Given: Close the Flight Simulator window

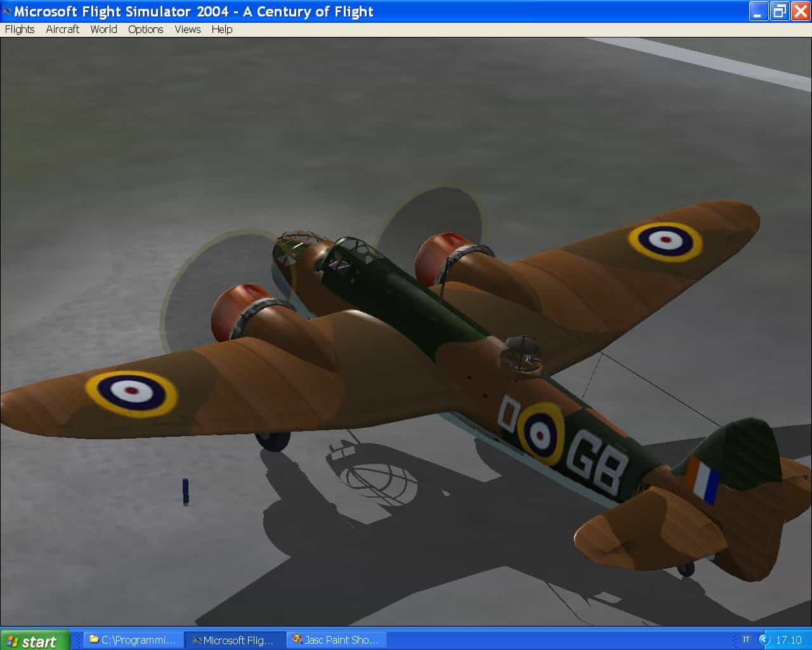Looking at the screenshot, I should (800, 11).
